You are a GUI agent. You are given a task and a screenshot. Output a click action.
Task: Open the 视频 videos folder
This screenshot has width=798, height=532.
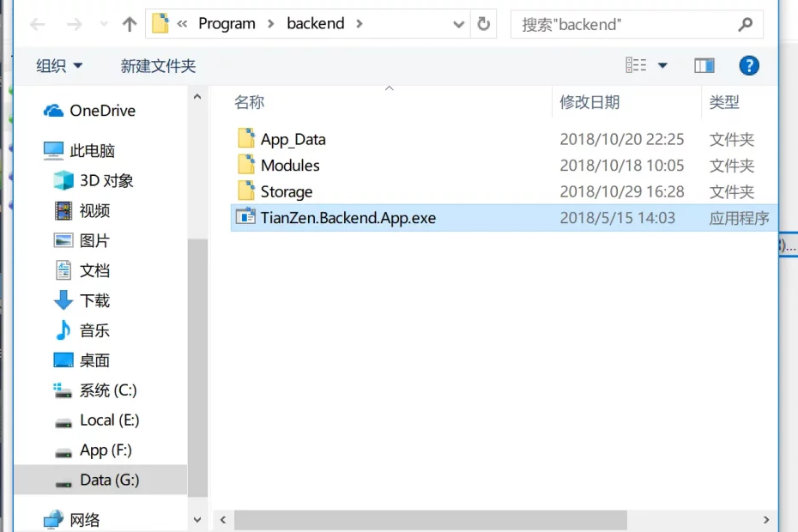coord(94,210)
